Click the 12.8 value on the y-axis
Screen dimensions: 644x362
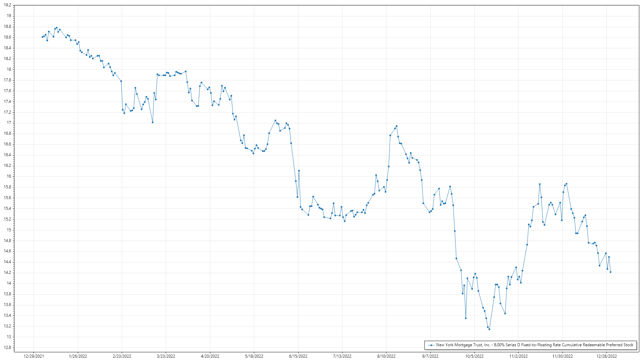(x=7, y=348)
